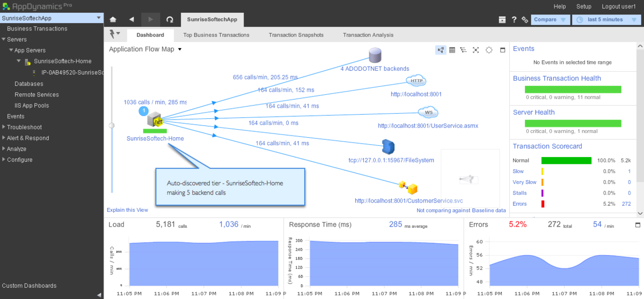Open the Slow transactions link in scorecard

[518, 171]
